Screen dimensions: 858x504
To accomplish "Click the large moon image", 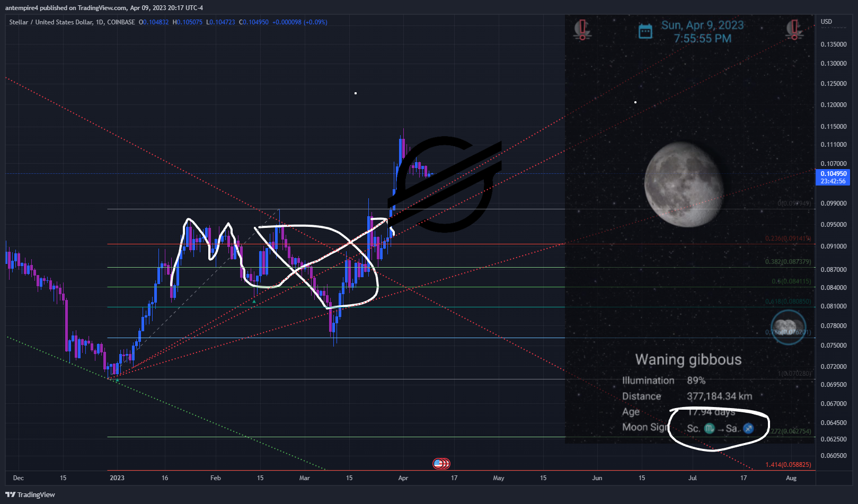I will pyautogui.click(x=684, y=184).
